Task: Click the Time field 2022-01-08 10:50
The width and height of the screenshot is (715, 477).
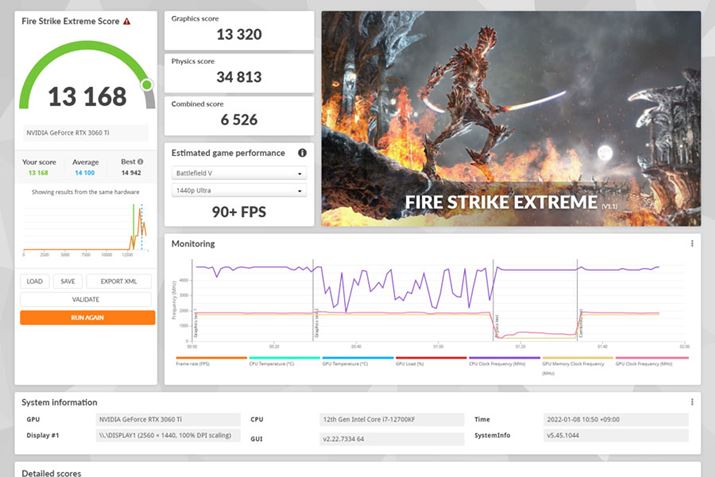Action: coord(616,420)
